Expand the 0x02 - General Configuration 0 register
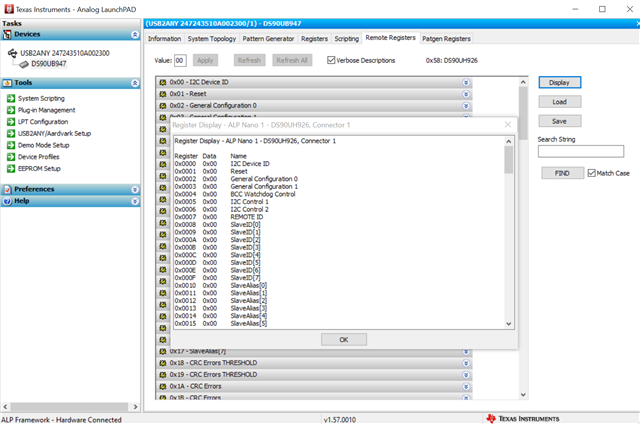Screen dimensions: 640x424 pos(466,106)
